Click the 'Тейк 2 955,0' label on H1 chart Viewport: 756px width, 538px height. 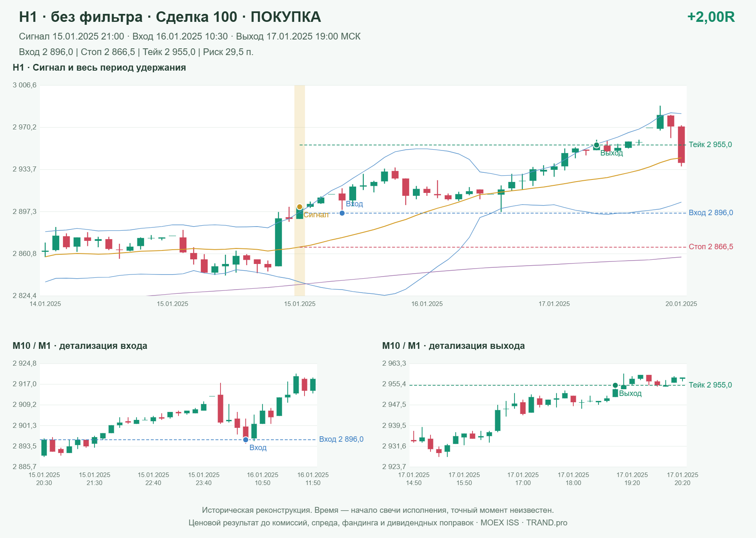click(710, 145)
